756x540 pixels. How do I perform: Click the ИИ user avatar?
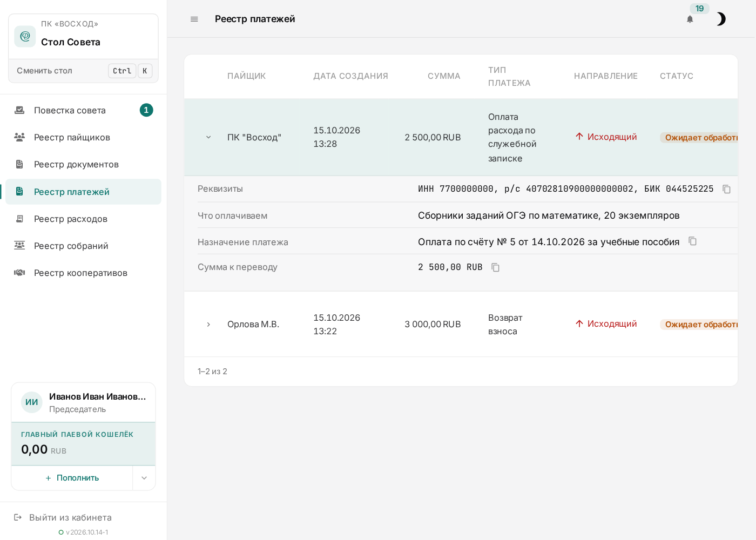pos(32,402)
